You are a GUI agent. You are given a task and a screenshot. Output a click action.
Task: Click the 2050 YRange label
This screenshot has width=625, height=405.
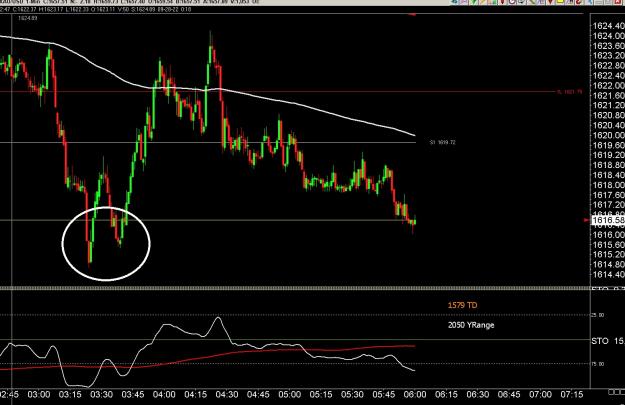click(471, 325)
